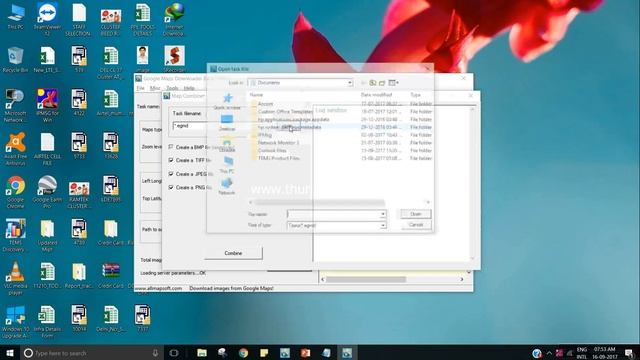Open PowerPoint from the taskbar

(x=305, y=353)
